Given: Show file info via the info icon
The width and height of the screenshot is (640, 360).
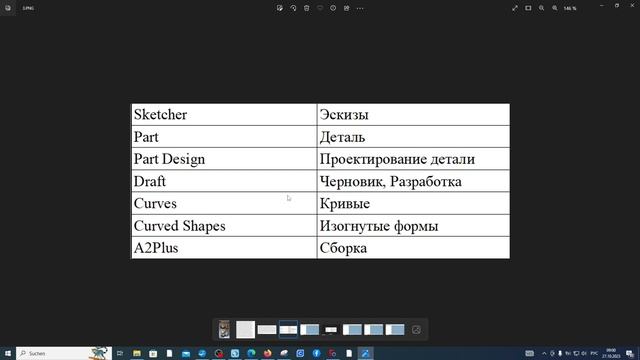Looking at the screenshot, I should tap(333, 8).
